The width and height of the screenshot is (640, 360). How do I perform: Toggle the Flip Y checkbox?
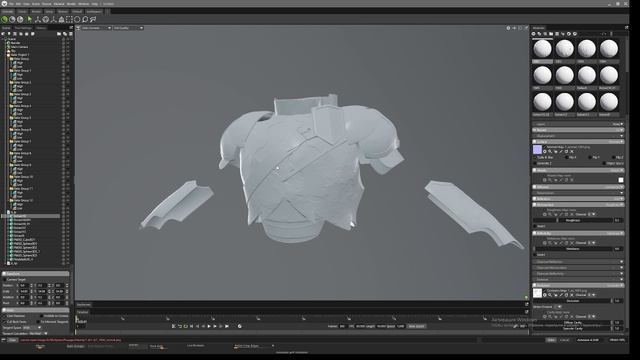[x=590, y=157]
